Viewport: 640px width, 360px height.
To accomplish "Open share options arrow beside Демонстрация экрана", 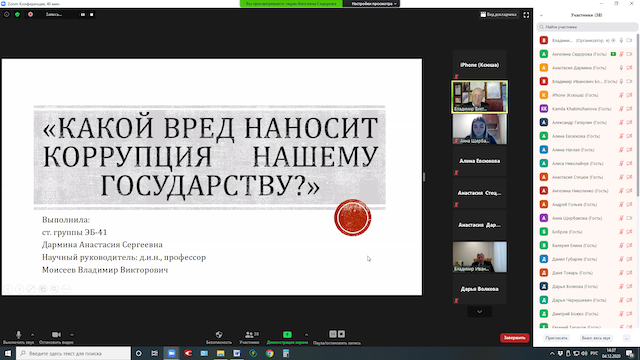I will (307, 334).
